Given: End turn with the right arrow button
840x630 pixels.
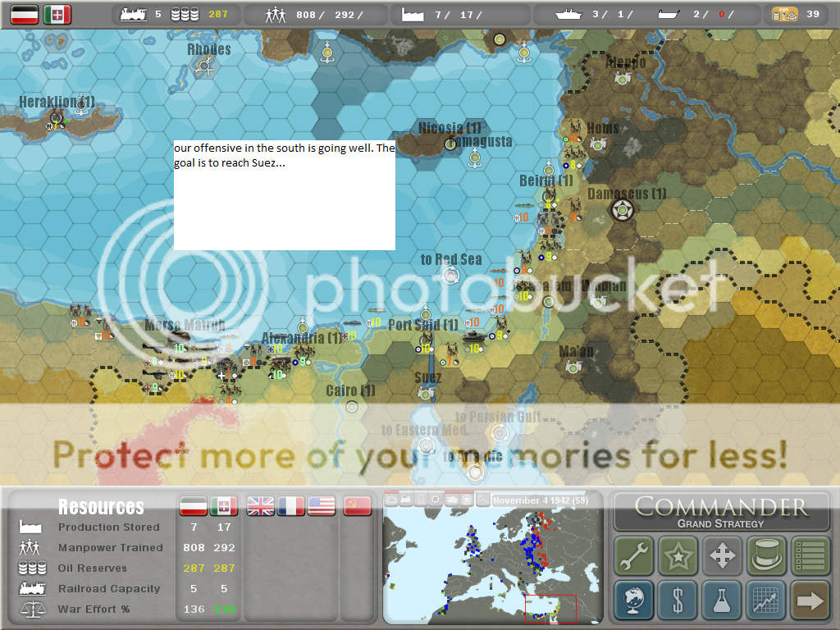Looking at the screenshot, I should [x=810, y=600].
